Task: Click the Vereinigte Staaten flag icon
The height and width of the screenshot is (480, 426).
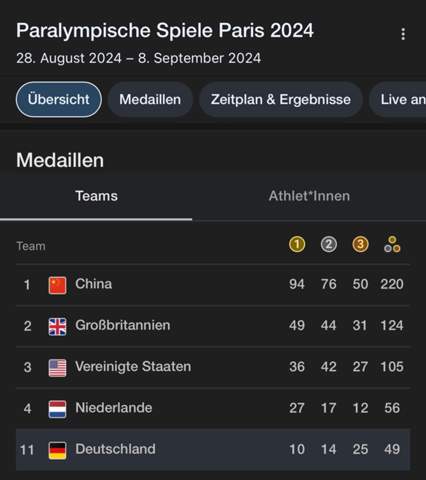Action: [x=57, y=368]
